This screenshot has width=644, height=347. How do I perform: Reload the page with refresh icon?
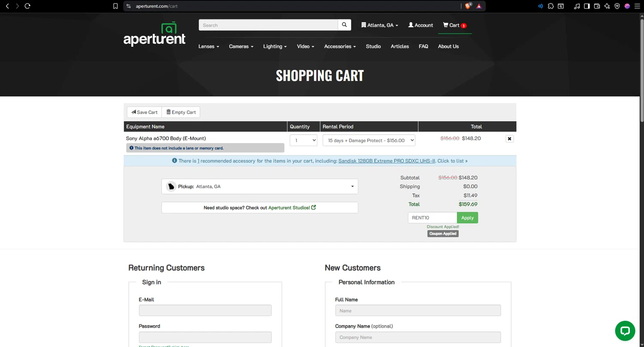(27, 6)
